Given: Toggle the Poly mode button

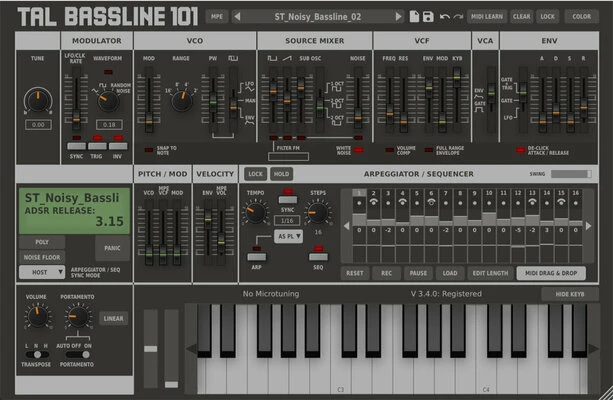Looking at the screenshot, I should click(42, 242).
